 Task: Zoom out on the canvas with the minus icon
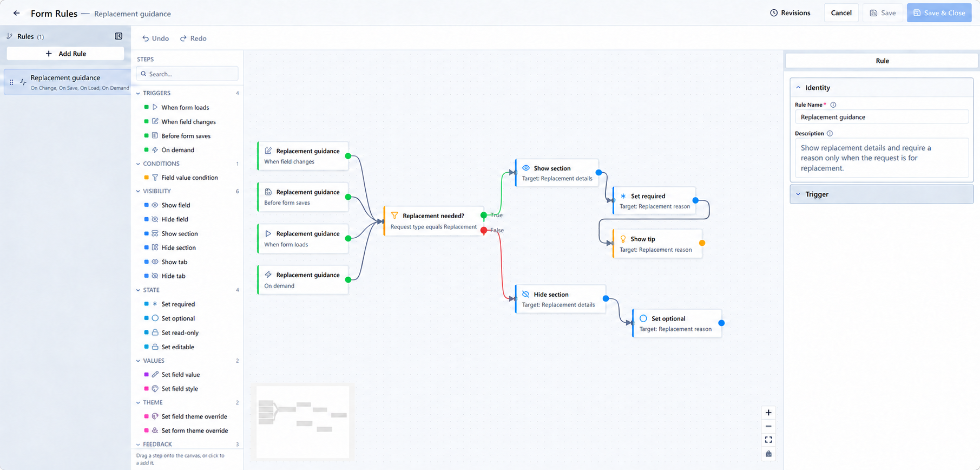click(x=768, y=426)
